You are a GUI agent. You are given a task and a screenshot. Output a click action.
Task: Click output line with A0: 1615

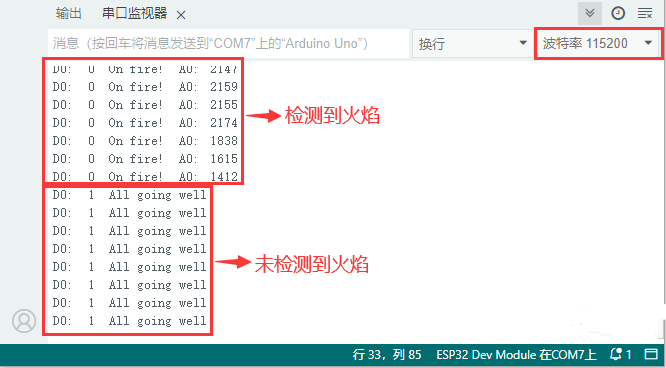[145, 159]
